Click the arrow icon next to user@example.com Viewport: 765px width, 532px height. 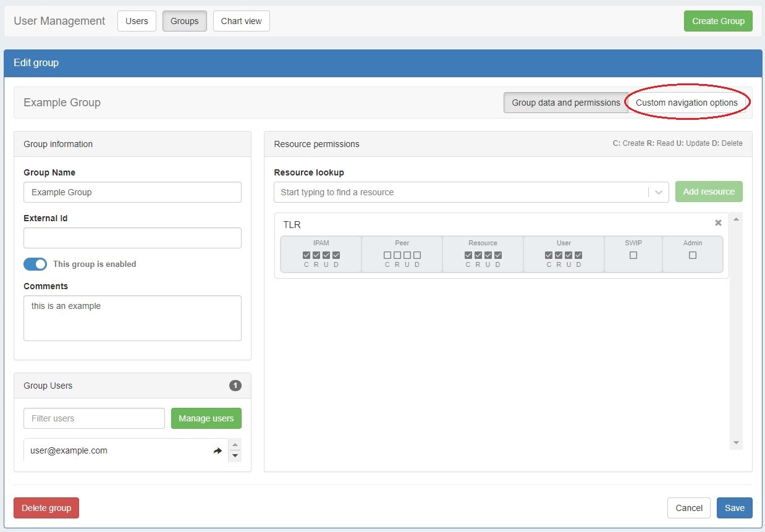coord(218,451)
